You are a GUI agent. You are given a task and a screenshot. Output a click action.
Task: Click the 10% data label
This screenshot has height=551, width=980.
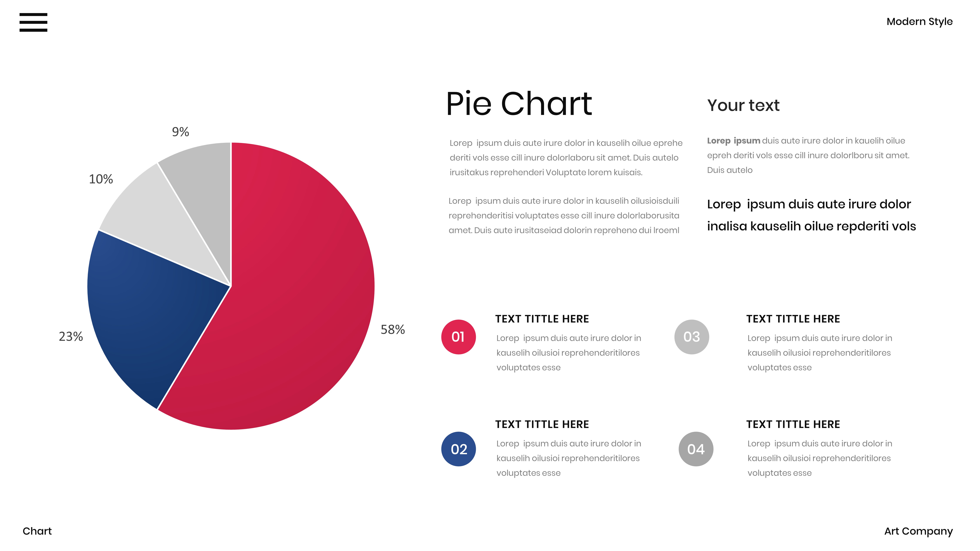click(x=101, y=179)
